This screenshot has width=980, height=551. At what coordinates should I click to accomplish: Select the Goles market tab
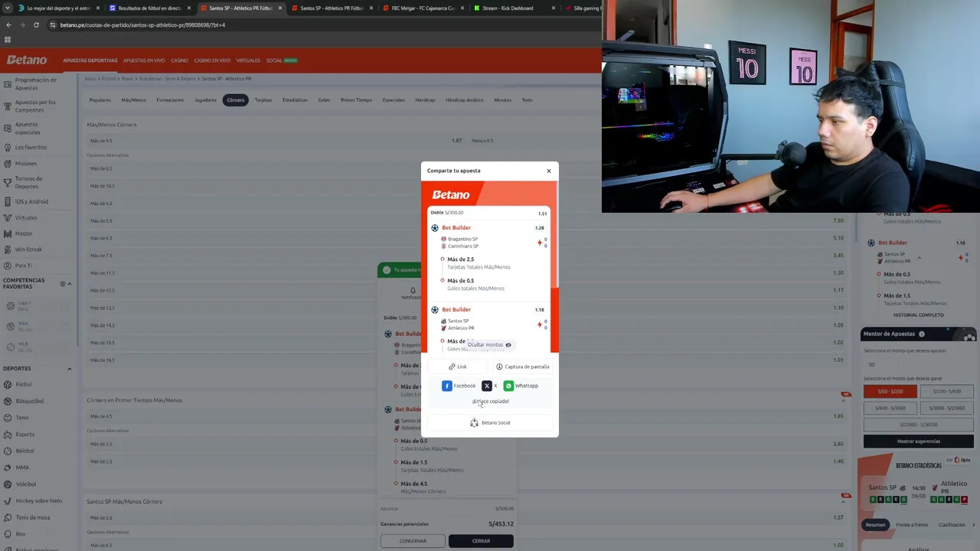[324, 100]
